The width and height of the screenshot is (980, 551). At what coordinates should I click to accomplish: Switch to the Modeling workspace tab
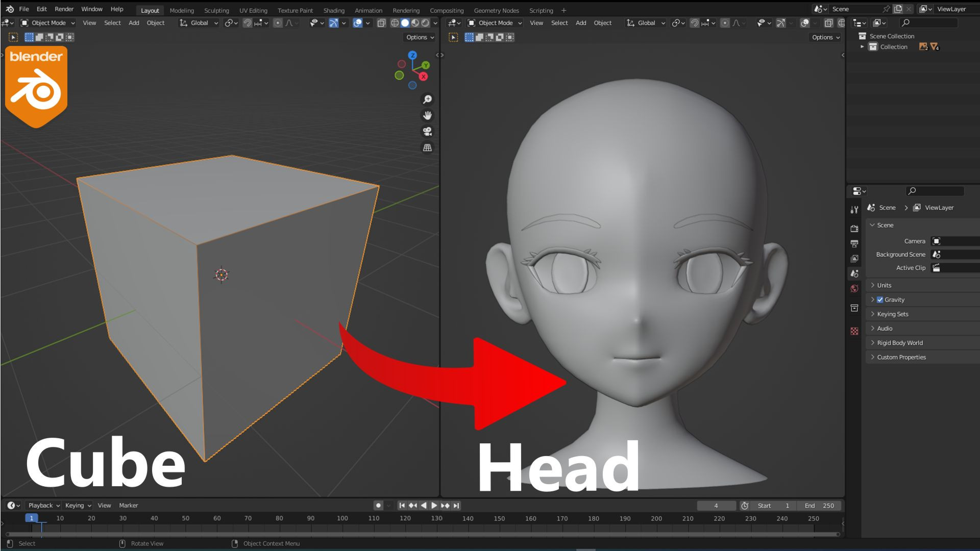click(182, 10)
